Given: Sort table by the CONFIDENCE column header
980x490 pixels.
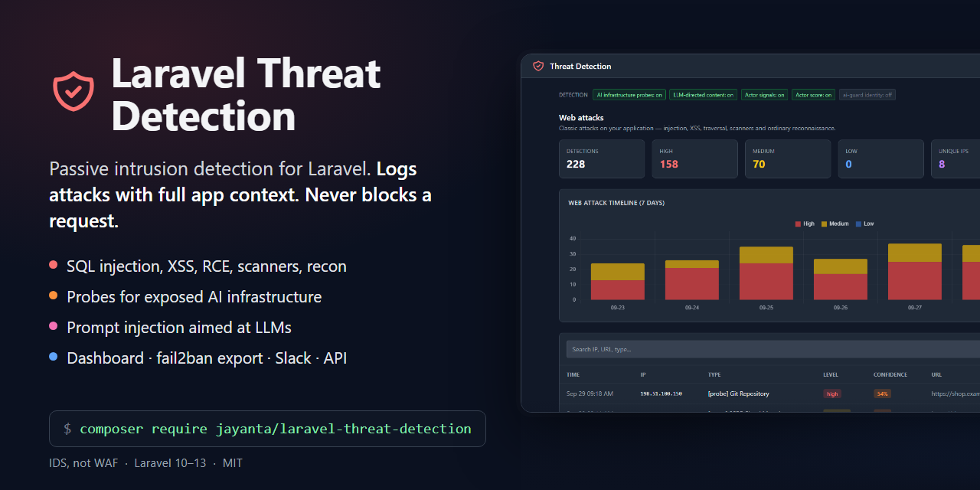Looking at the screenshot, I should [x=890, y=375].
